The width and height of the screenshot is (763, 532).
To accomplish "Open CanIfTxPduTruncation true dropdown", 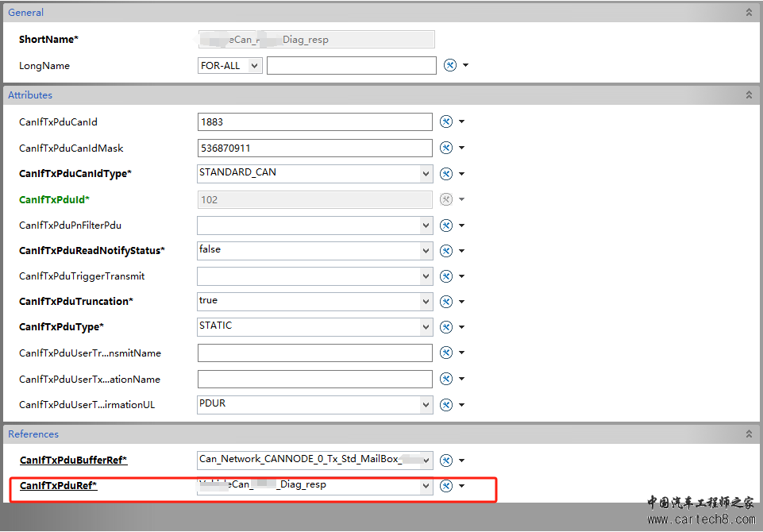I will click(426, 302).
